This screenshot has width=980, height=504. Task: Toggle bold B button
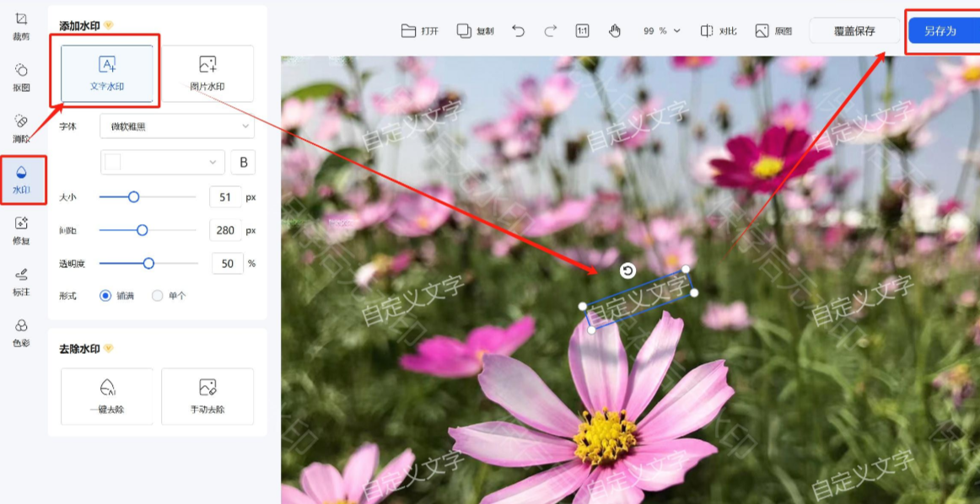click(243, 163)
